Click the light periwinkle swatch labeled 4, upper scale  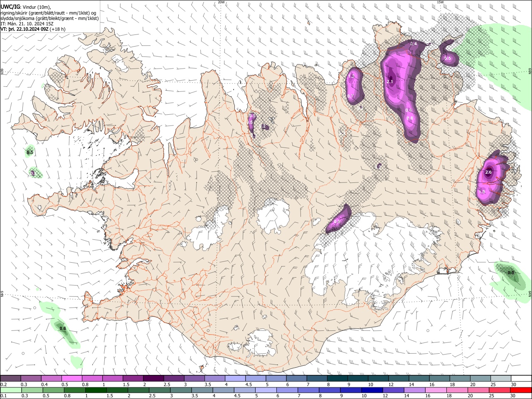(235, 379)
